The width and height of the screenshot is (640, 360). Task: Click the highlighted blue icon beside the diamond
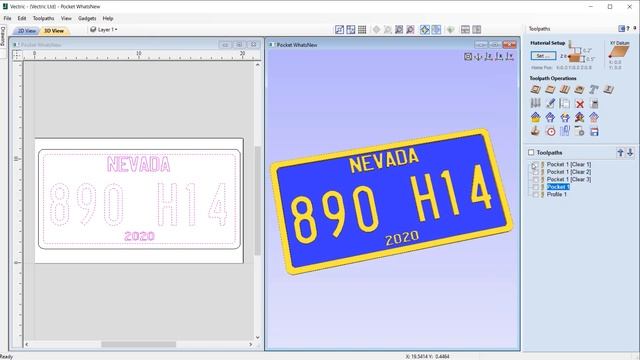[436, 30]
